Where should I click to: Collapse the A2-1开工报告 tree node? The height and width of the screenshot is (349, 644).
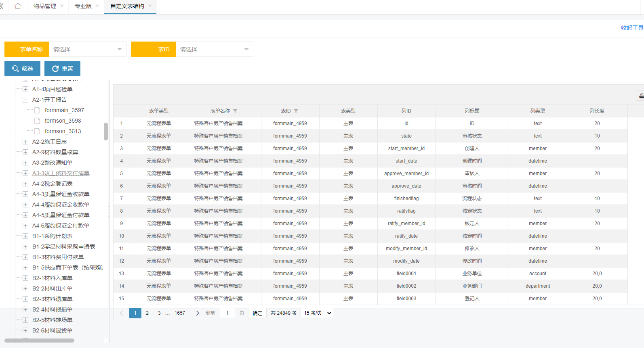(25, 100)
